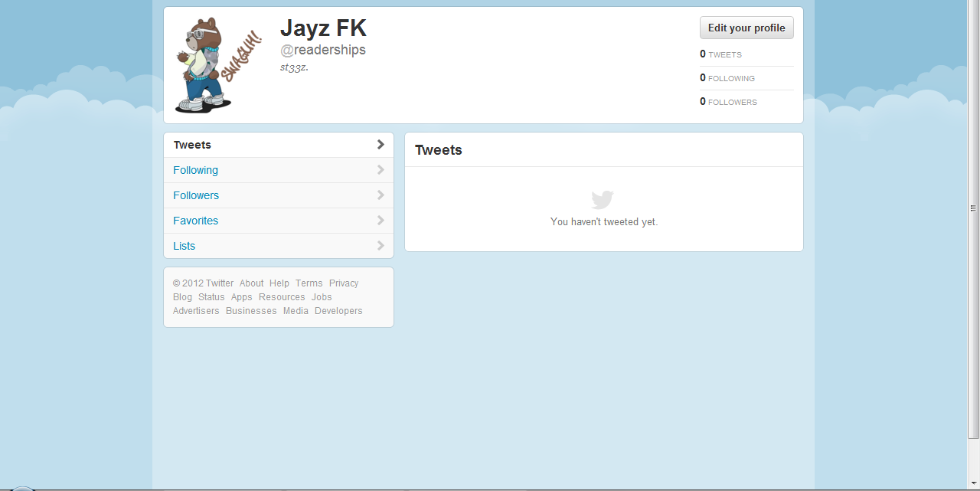The height and width of the screenshot is (491, 980).
Task: Click the Tweets panel heading
Action: [x=439, y=150]
